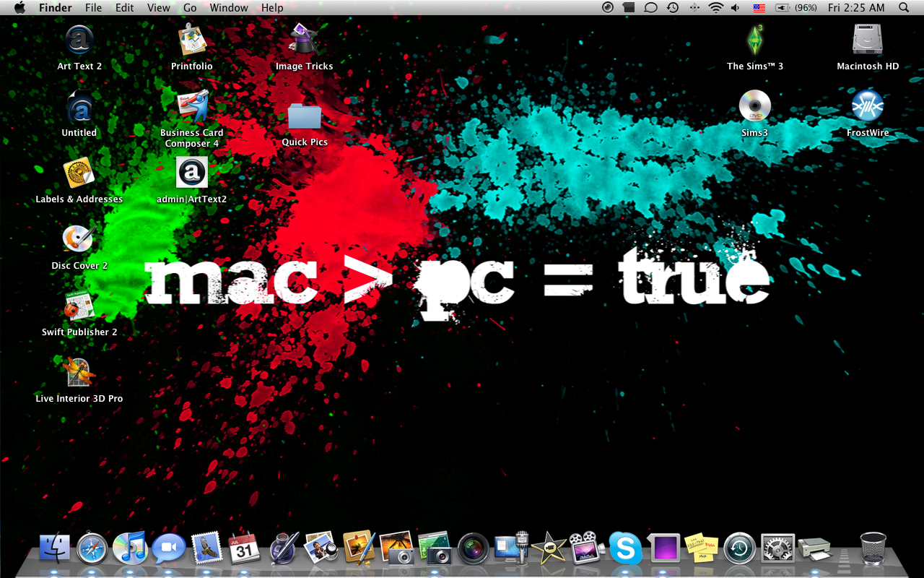Click the speech bubble status icon in menu bar

tap(650, 7)
